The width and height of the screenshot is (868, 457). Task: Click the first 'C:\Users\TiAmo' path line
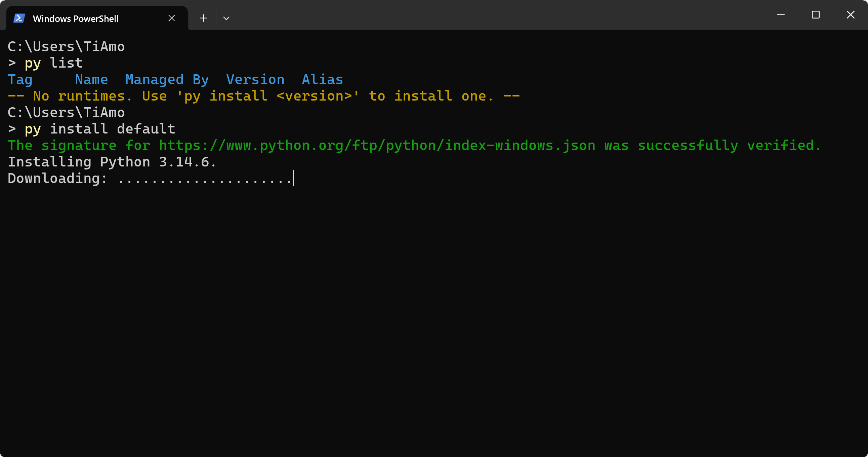66,46
